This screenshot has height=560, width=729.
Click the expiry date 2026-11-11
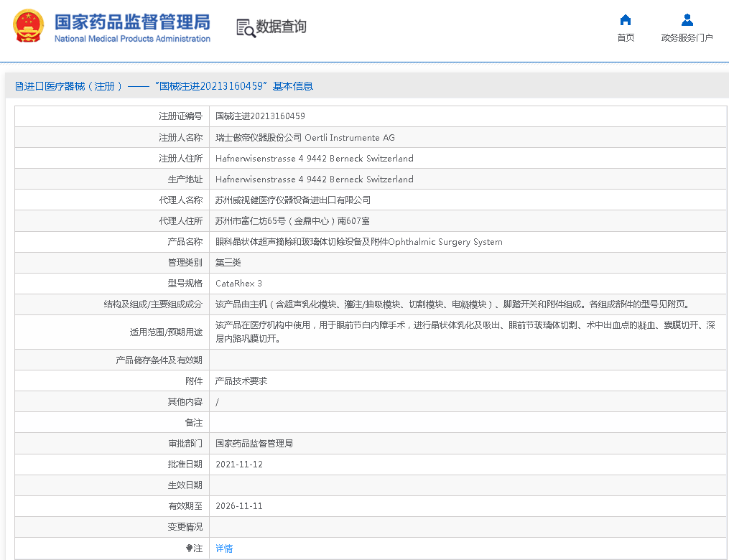pos(239,506)
